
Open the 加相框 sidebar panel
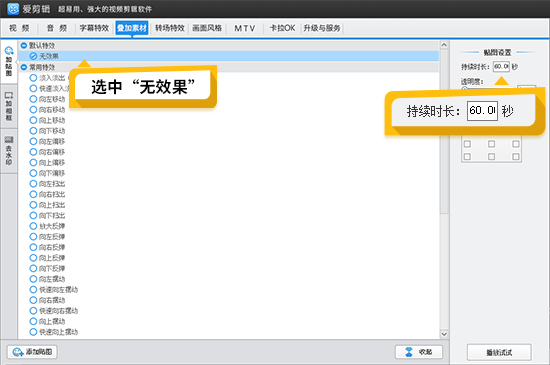click(9, 106)
